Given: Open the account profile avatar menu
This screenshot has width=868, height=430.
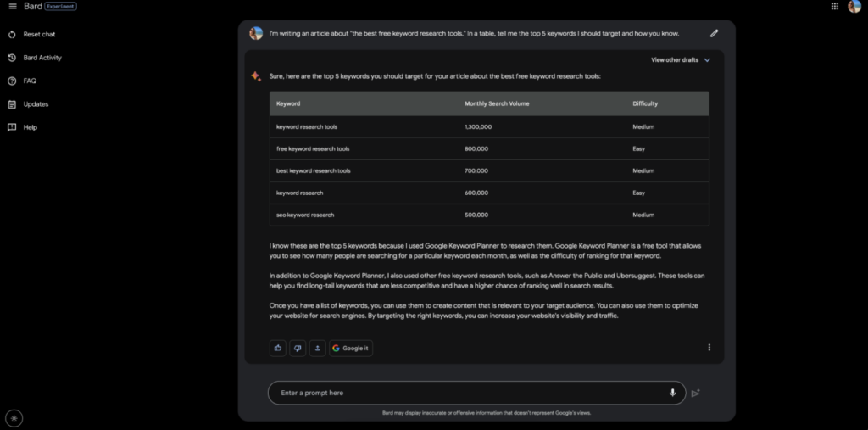Looking at the screenshot, I should point(854,7).
